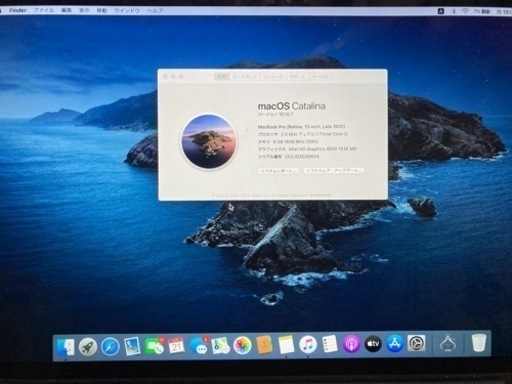This screenshot has width=512, height=384.
Task: Switch to the ストレージ tab
Action: tap(273, 77)
